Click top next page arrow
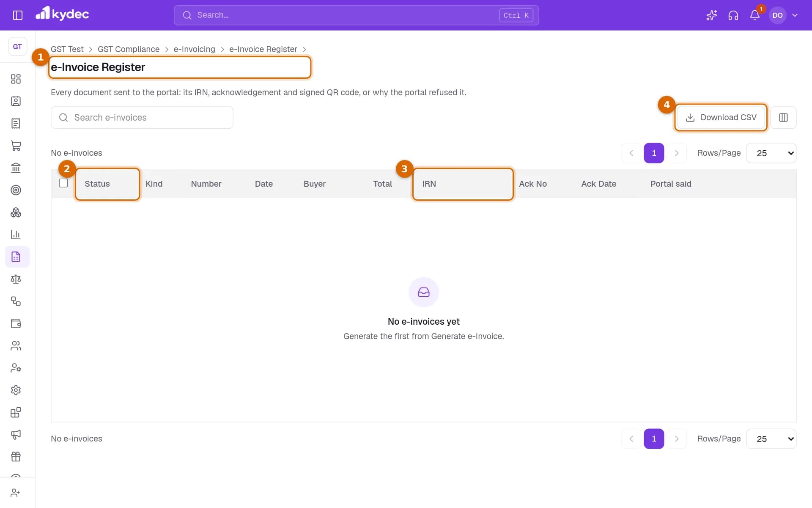This screenshot has height=508, width=812. point(676,153)
